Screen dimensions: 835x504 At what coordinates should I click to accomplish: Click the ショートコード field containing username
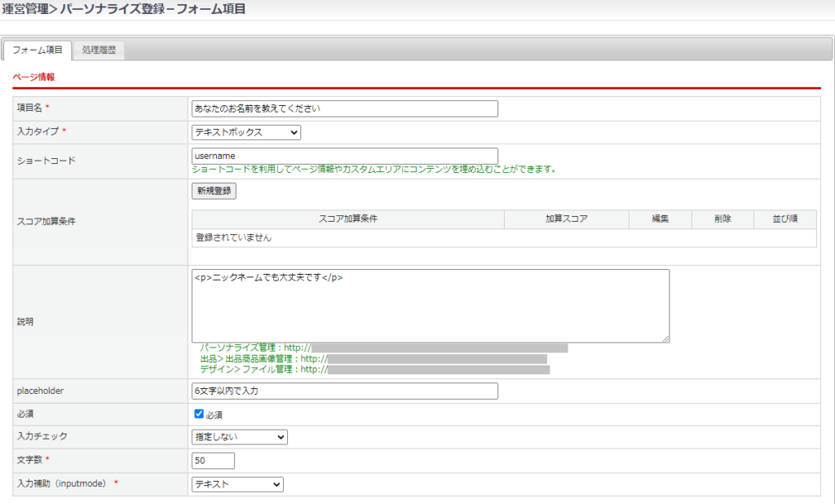344,155
